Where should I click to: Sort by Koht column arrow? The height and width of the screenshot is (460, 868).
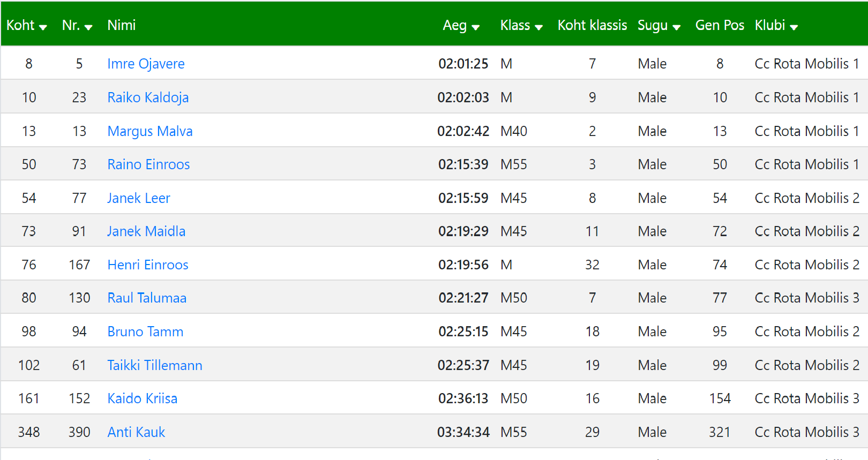(43, 27)
